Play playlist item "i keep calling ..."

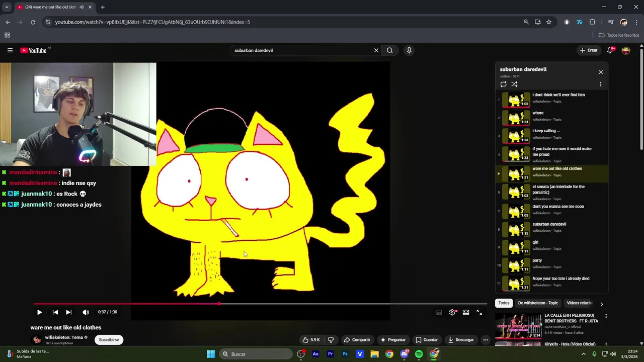coord(551,136)
